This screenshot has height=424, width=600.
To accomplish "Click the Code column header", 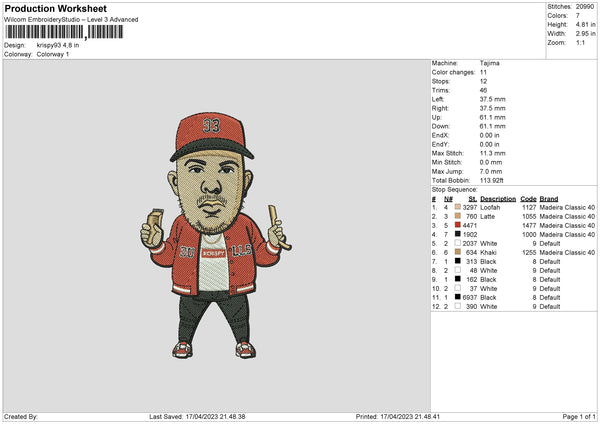I will [528, 199].
